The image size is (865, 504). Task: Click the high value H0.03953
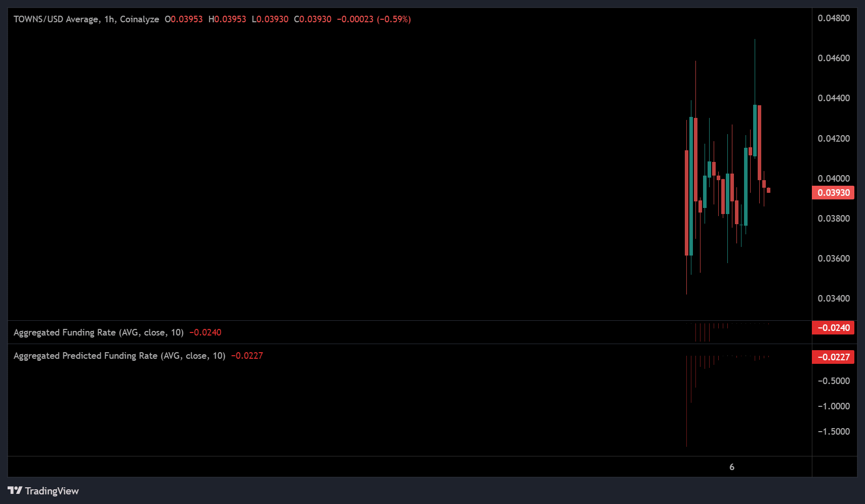click(x=227, y=19)
